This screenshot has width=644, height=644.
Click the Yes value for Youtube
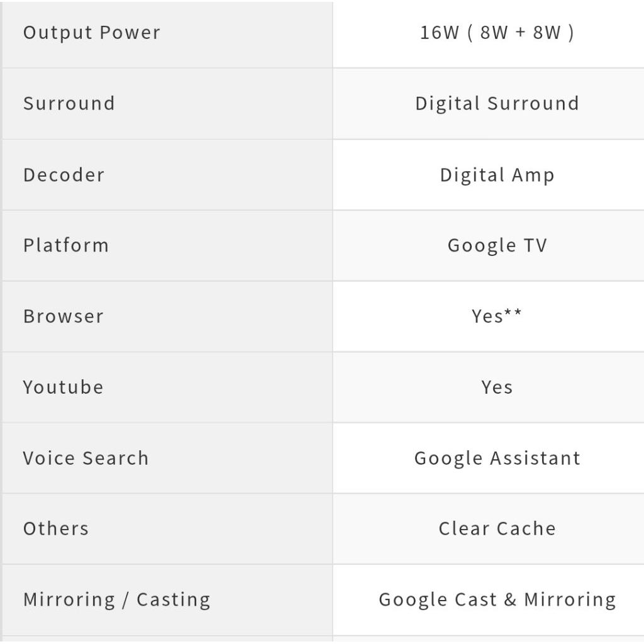point(497,387)
